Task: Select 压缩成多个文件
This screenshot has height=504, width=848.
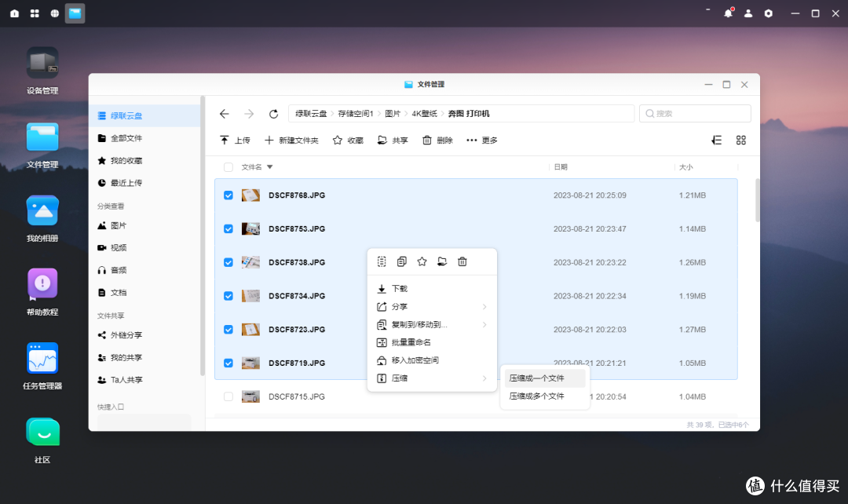Action: 545,396
